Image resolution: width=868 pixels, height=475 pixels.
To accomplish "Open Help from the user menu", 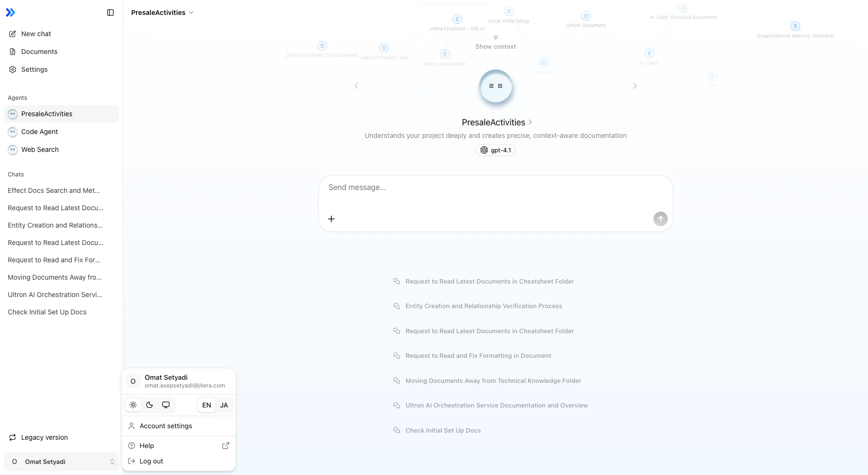I will tap(178, 446).
